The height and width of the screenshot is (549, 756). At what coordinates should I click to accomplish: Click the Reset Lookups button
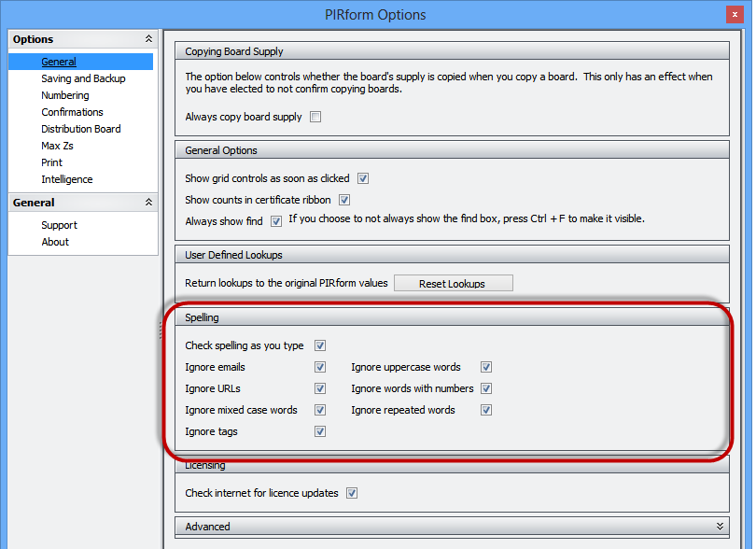(453, 283)
